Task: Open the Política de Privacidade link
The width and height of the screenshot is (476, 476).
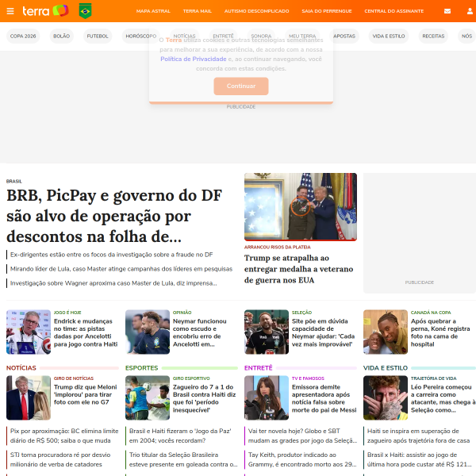Action: coord(194,59)
